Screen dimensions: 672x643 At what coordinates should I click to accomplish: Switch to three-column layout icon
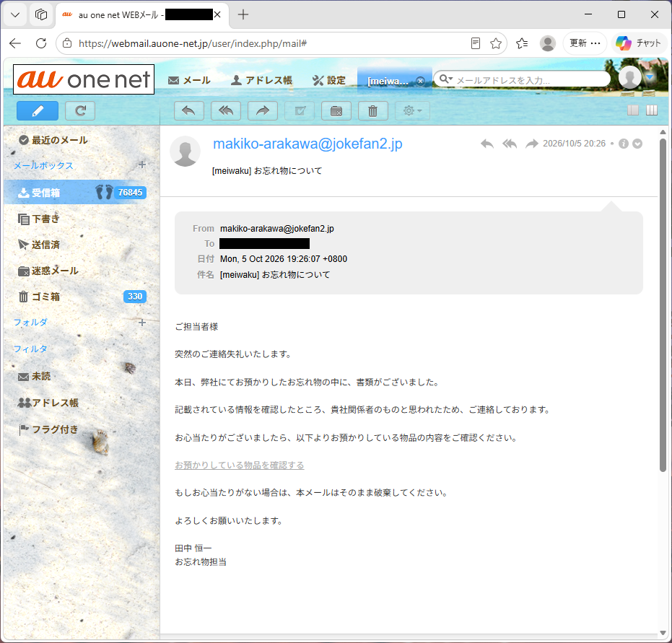[651, 110]
